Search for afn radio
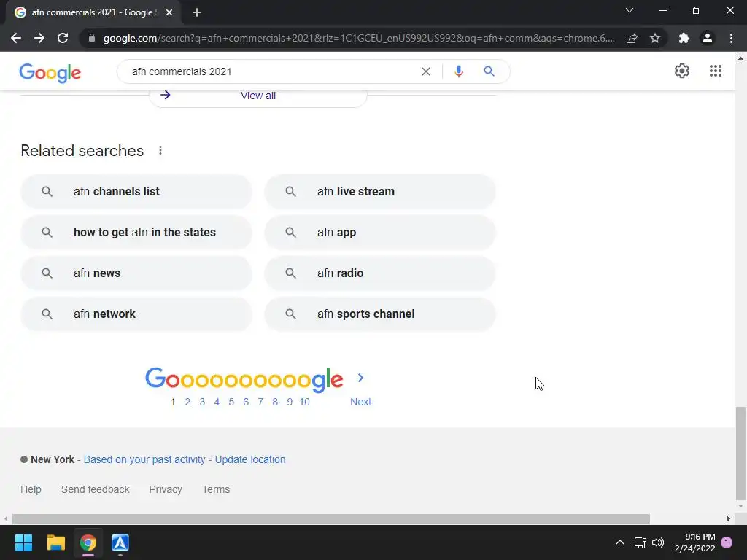This screenshot has height=560, width=747. 380,273
